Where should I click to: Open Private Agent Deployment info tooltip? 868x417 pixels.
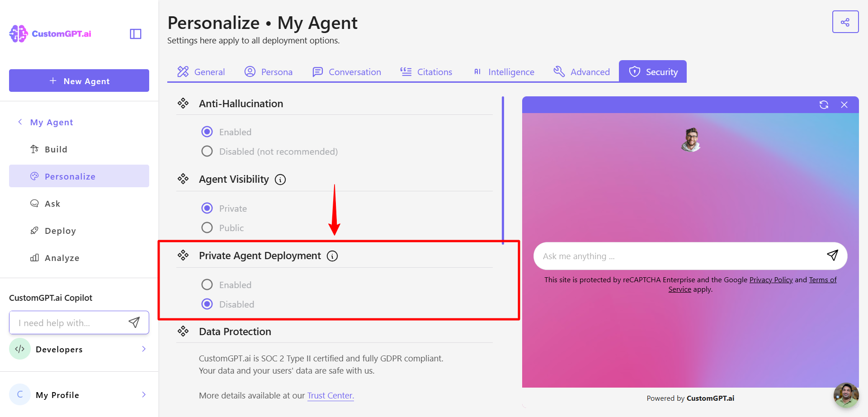tap(332, 256)
